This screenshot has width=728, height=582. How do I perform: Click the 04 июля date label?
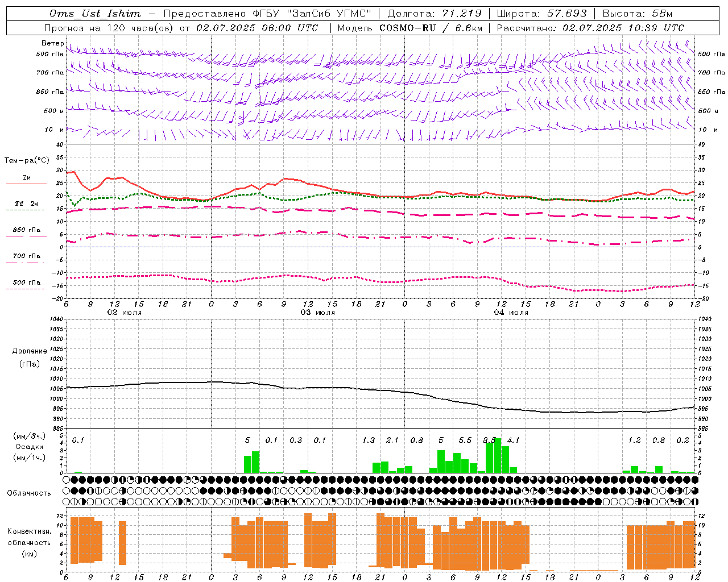[511, 313]
